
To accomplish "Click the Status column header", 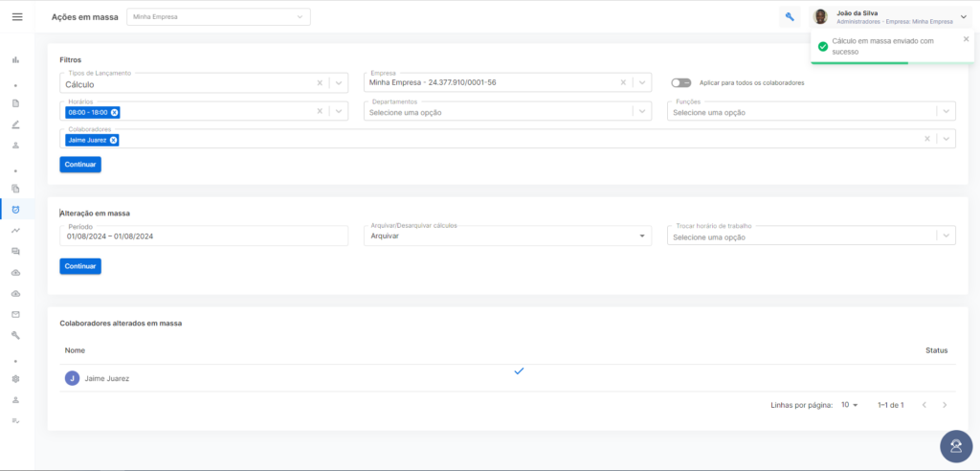I will pyautogui.click(x=936, y=350).
